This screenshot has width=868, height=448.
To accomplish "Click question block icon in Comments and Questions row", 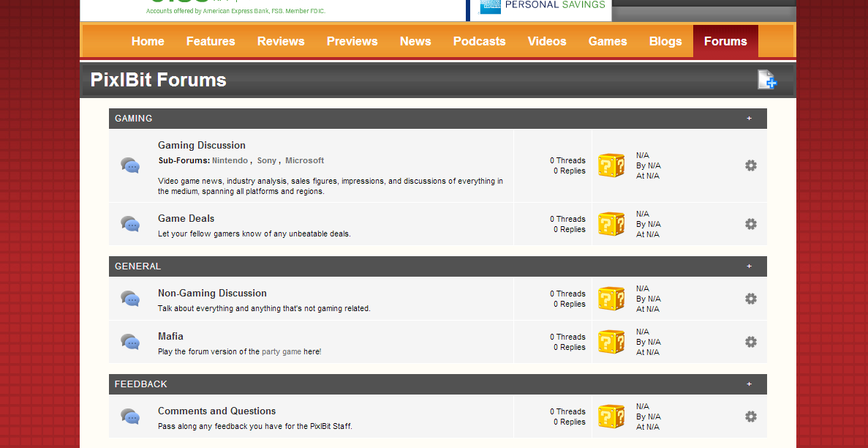I will [x=612, y=417].
